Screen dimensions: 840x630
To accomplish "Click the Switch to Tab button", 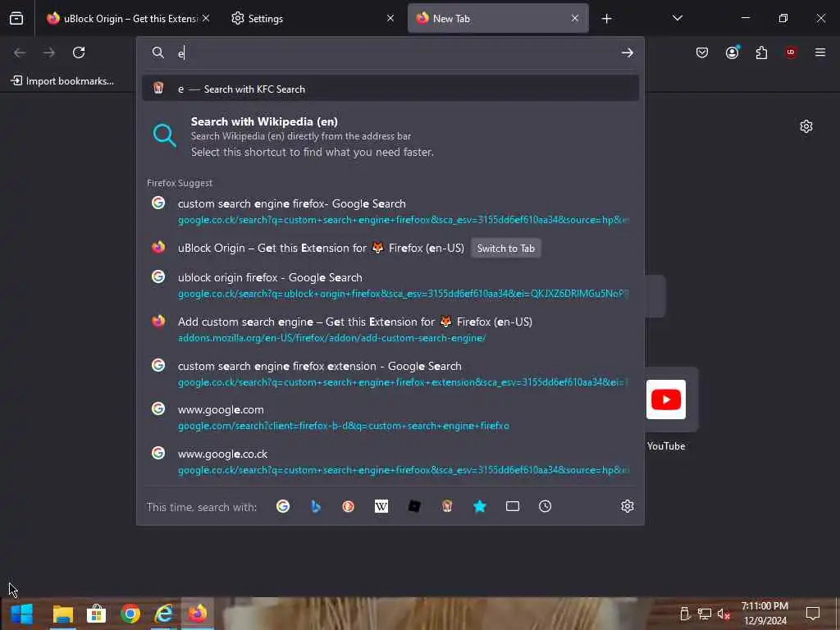I will tap(505, 249).
